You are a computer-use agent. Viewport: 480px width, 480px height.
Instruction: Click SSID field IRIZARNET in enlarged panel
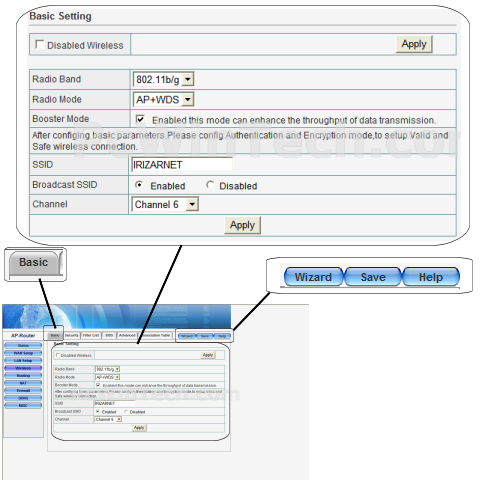point(182,165)
